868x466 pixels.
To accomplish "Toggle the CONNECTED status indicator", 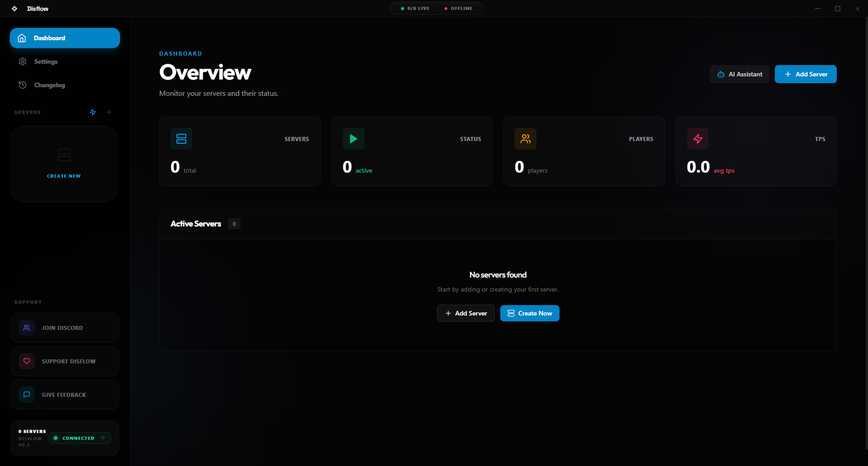I will pyautogui.click(x=79, y=438).
